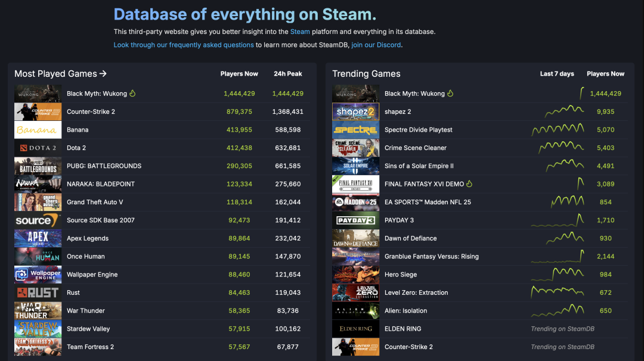Viewport: 644px width, 361px height.
Task: Open the Apex Legends title link
Action: click(x=88, y=238)
